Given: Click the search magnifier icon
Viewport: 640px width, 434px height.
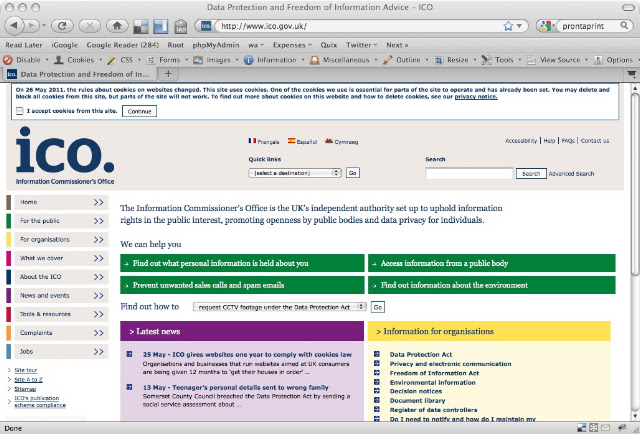Looking at the screenshot, I should click(x=624, y=25).
